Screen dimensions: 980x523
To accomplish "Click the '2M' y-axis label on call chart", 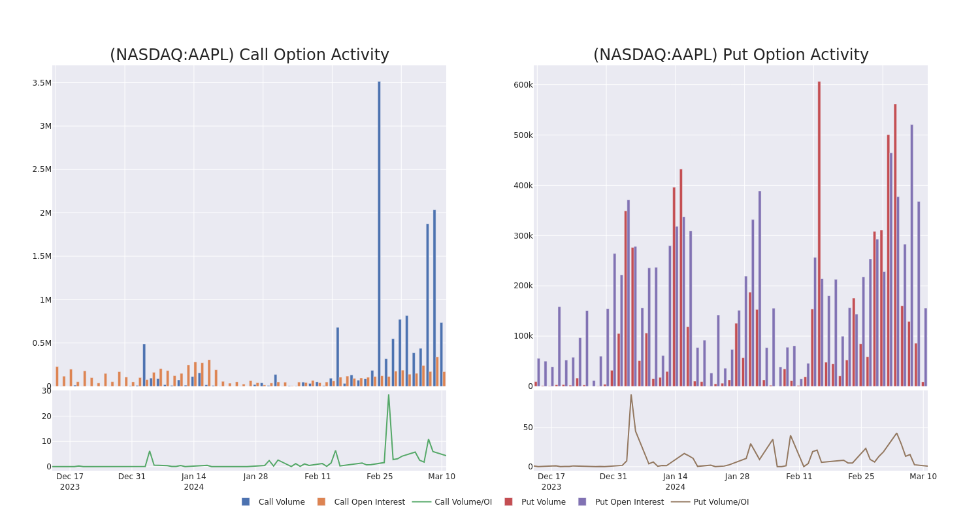I will [46, 212].
